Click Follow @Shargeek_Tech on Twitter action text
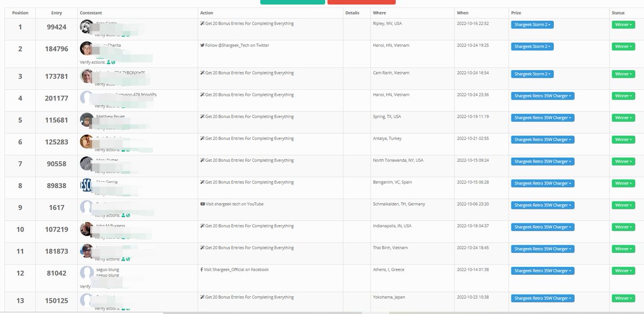 237,46
